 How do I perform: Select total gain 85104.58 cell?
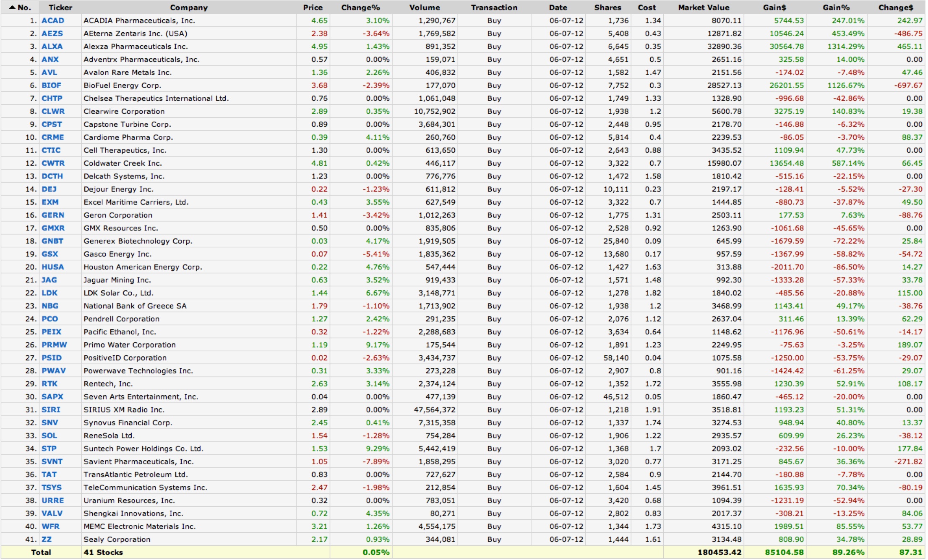click(774, 553)
